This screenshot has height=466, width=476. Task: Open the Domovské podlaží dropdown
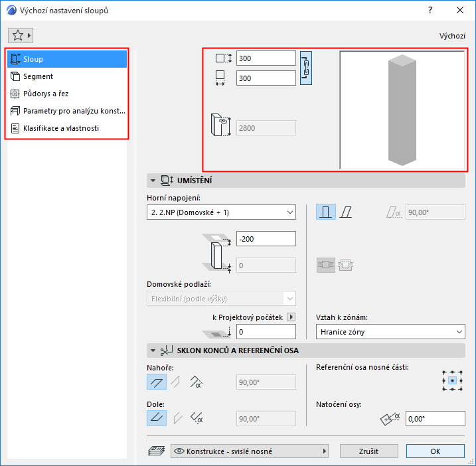pyautogui.click(x=221, y=299)
